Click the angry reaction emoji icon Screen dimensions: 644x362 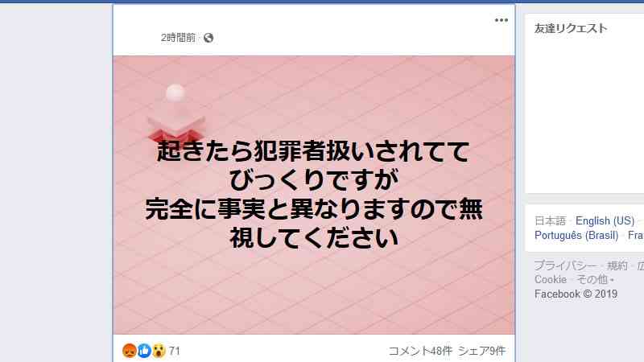tap(130, 351)
